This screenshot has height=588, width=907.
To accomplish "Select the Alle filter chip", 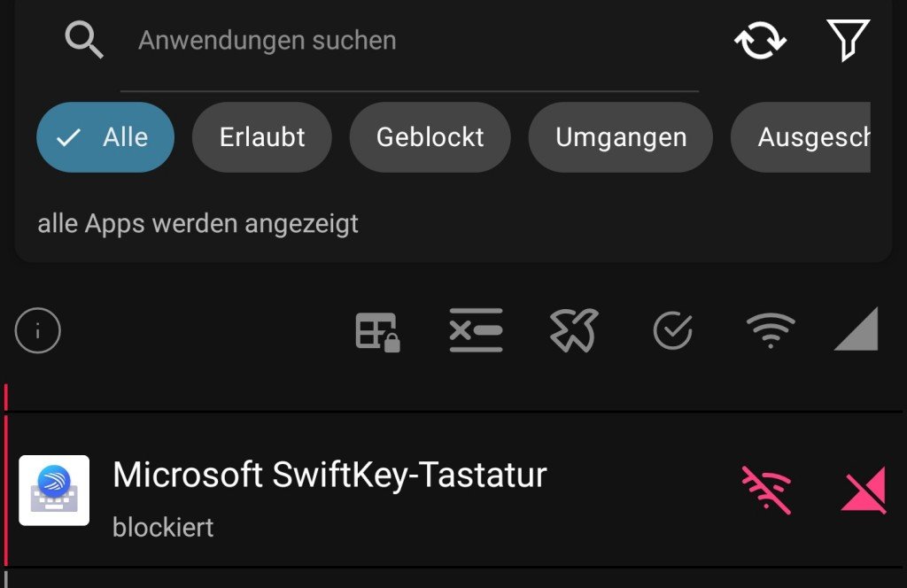I will point(105,137).
